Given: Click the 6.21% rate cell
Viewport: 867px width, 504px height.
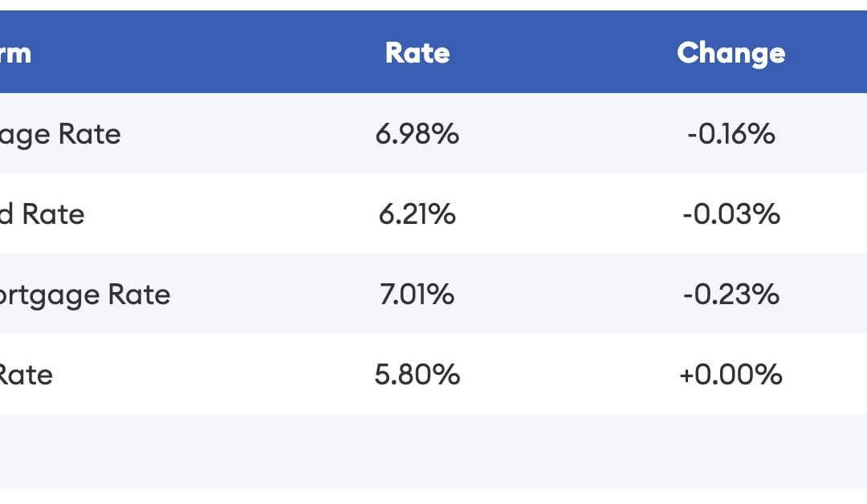Looking at the screenshot, I should tap(417, 213).
